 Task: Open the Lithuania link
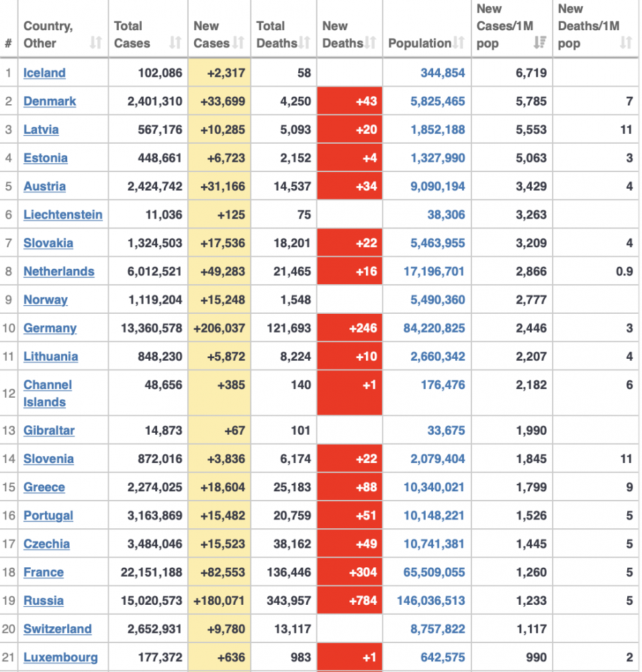pyautogui.click(x=51, y=356)
